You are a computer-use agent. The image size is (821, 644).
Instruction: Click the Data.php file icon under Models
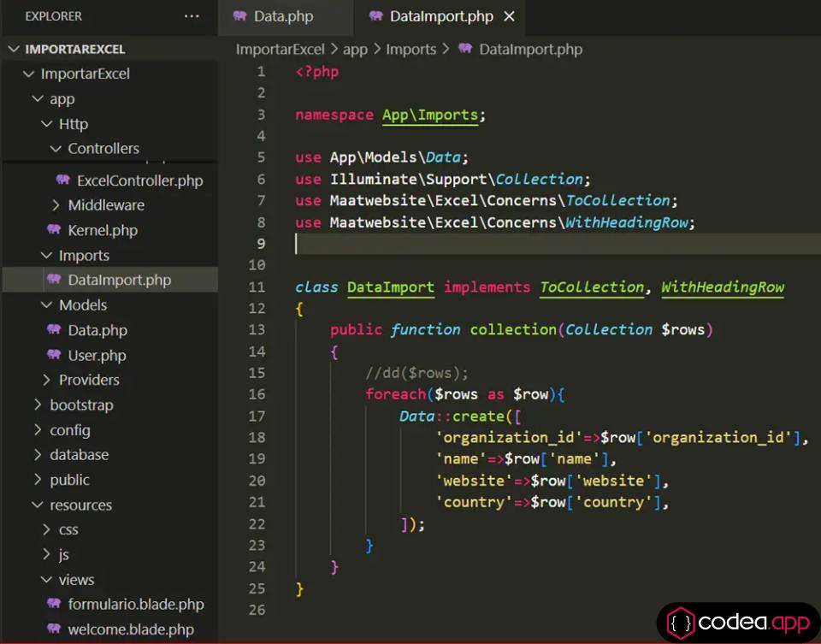54,330
